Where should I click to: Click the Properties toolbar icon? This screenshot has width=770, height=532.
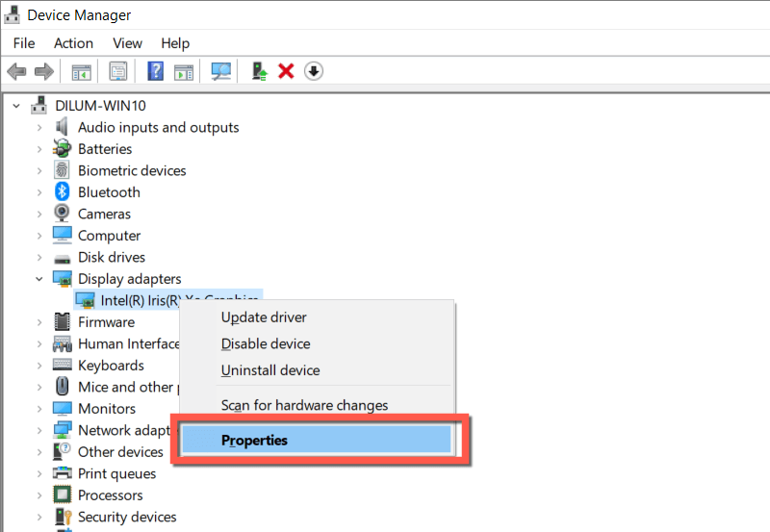click(x=117, y=71)
